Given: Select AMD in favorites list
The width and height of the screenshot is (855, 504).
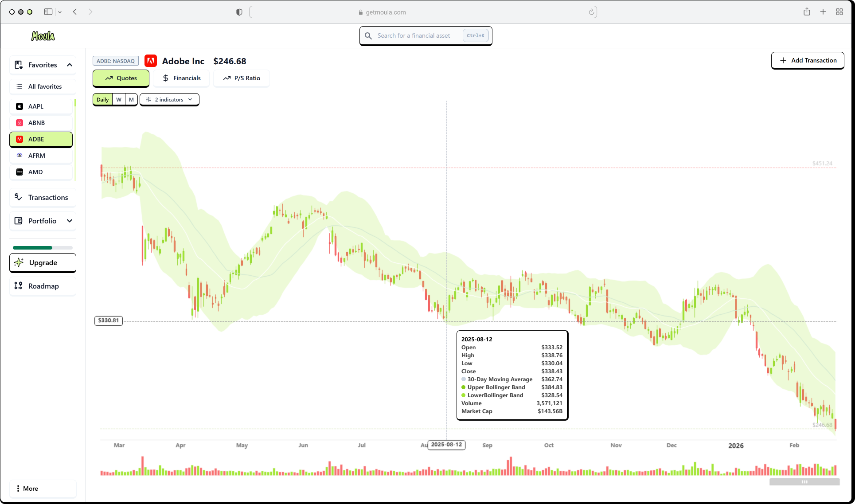Looking at the screenshot, I should point(41,172).
